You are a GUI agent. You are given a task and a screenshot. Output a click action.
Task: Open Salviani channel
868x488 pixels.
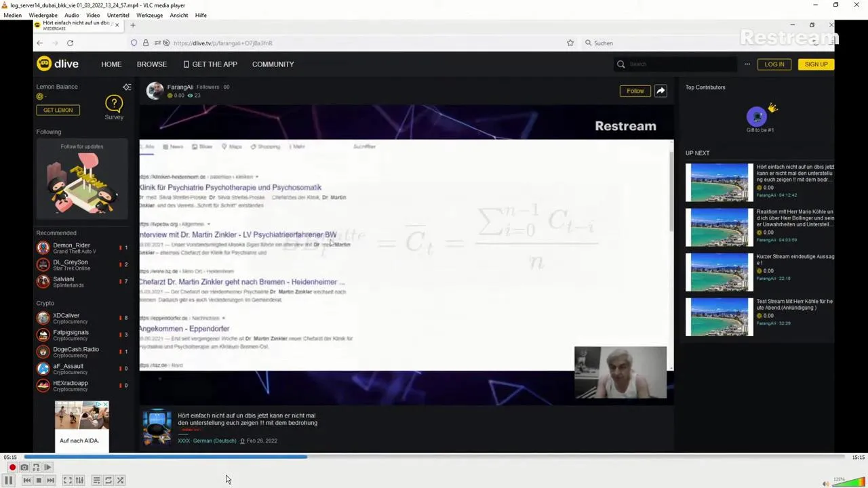click(x=81, y=282)
